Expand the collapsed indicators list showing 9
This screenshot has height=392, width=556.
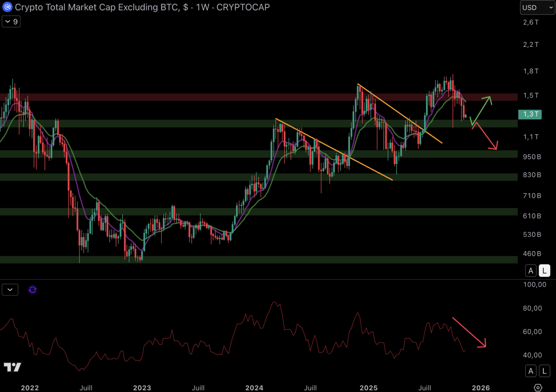pos(11,22)
